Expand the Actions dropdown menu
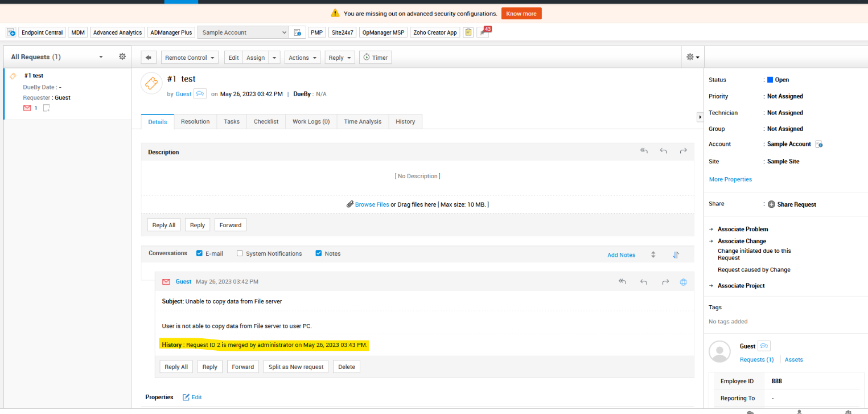 click(302, 58)
